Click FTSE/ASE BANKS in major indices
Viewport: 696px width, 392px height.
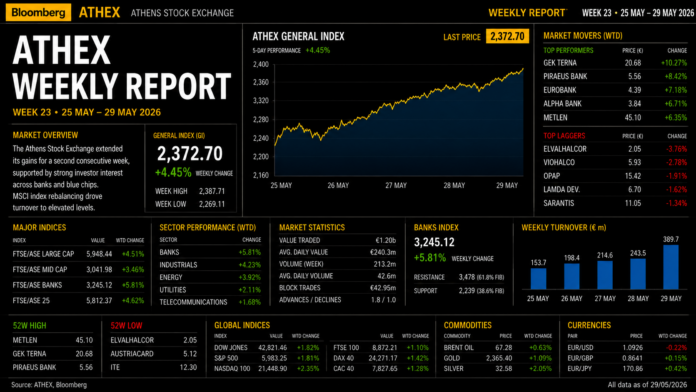click(79, 285)
